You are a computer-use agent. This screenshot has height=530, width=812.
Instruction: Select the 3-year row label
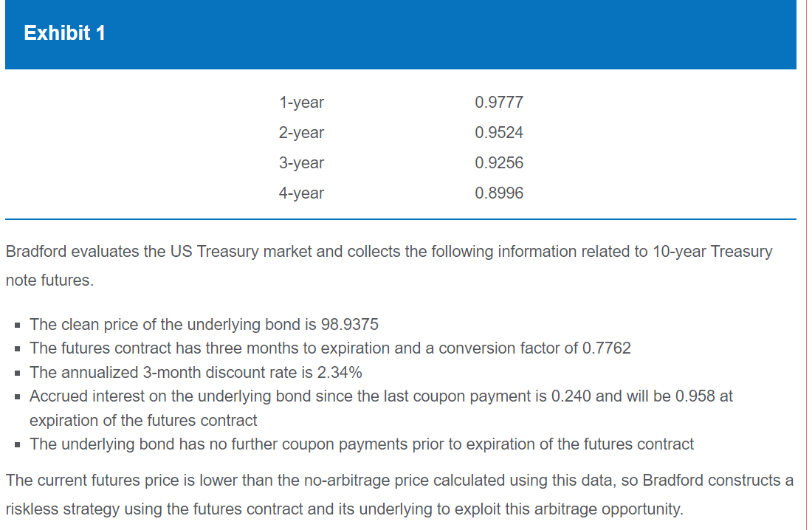coord(301,163)
